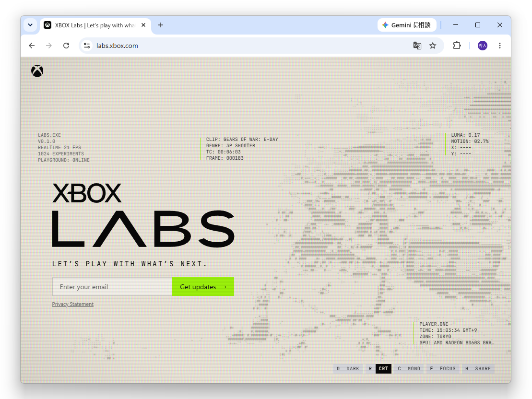Click the 'ZONE: TOKYO' text
Viewport: 532px width, 399px height.
435,337
